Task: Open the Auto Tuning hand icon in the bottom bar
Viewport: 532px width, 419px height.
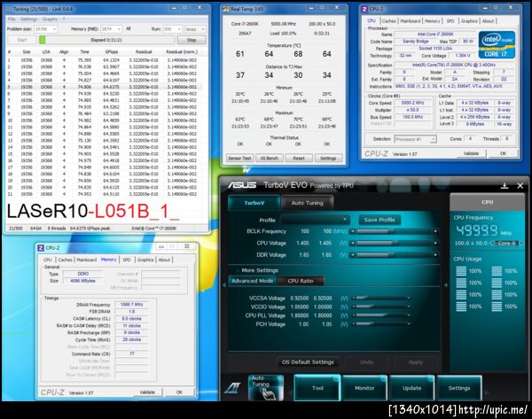Action: click(x=266, y=388)
